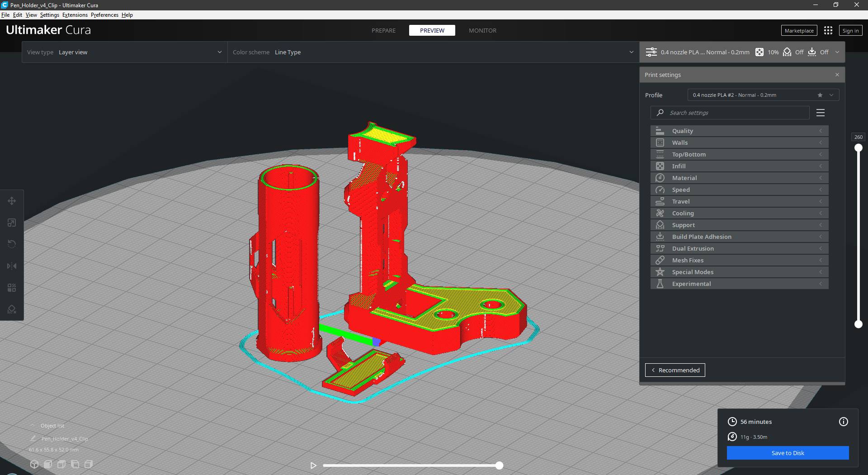Select the Mirror tool in left toolbar
Viewport: 868px width, 475px height.
pyautogui.click(x=12, y=266)
